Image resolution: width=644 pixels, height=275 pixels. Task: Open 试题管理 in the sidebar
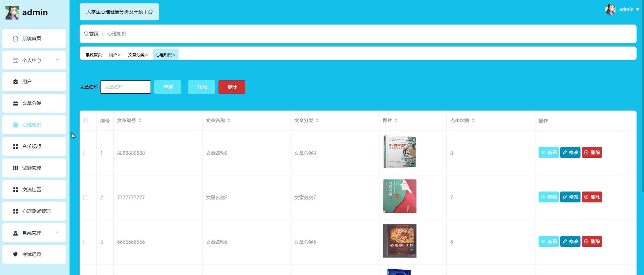(x=34, y=168)
